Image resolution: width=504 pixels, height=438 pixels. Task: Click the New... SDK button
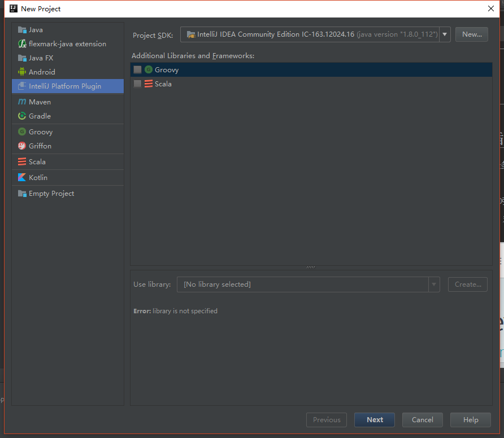(472, 34)
